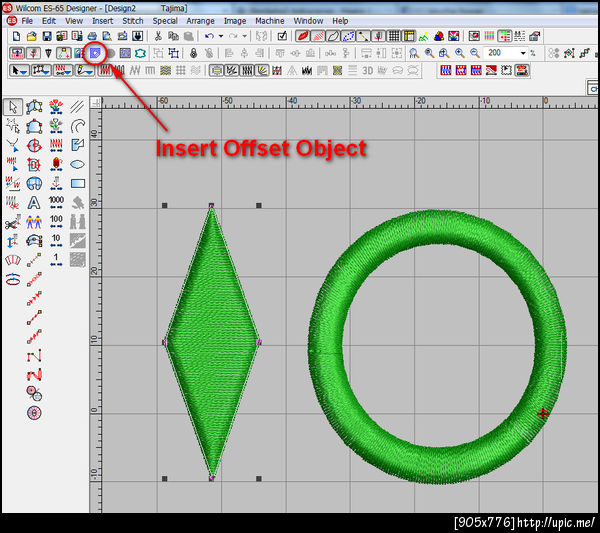This screenshot has width=600, height=533.
Task: Click the teal closed-shape outline icon
Action: pyautogui.click(x=140, y=53)
